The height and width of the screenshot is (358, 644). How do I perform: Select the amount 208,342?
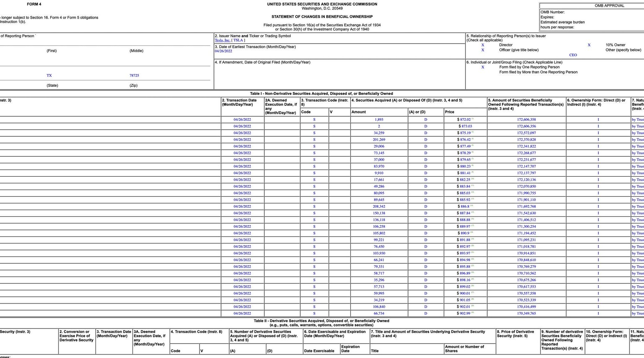tap(379, 207)
